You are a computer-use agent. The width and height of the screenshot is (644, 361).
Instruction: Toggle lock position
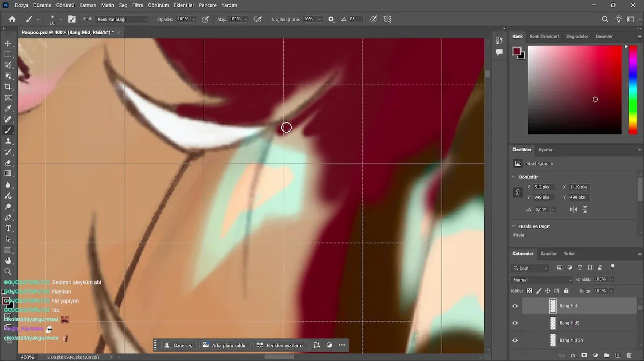pos(548,291)
